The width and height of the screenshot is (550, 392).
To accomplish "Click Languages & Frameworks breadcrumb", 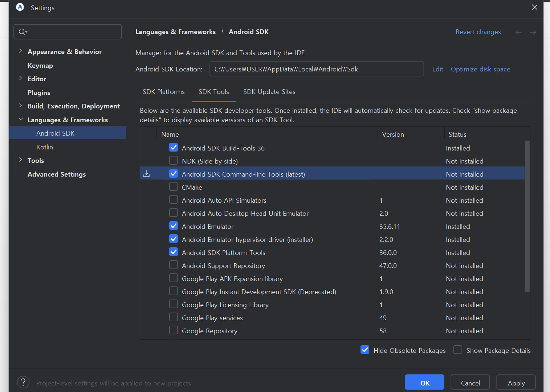I will (176, 32).
